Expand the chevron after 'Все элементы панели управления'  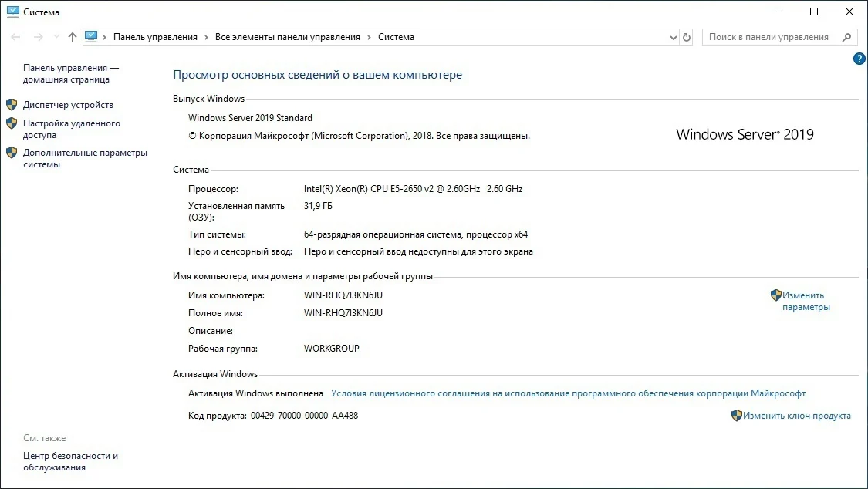pyautogui.click(x=369, y=37)
